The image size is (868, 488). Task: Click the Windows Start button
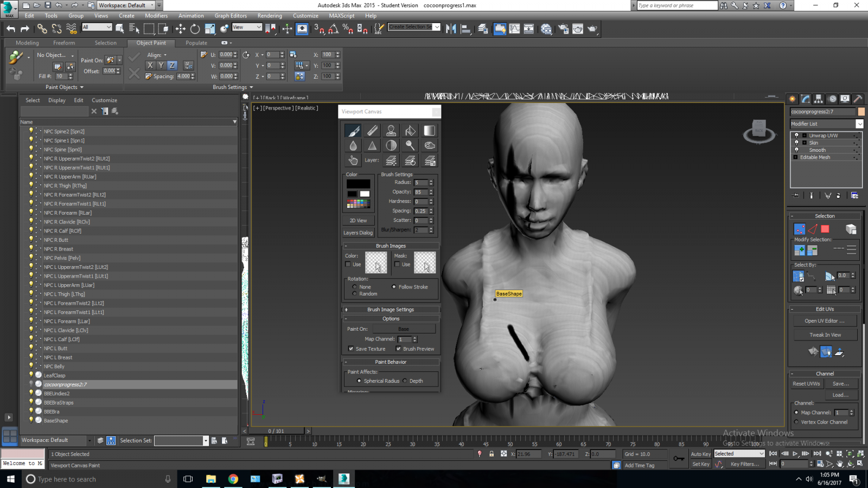point(10,479)
